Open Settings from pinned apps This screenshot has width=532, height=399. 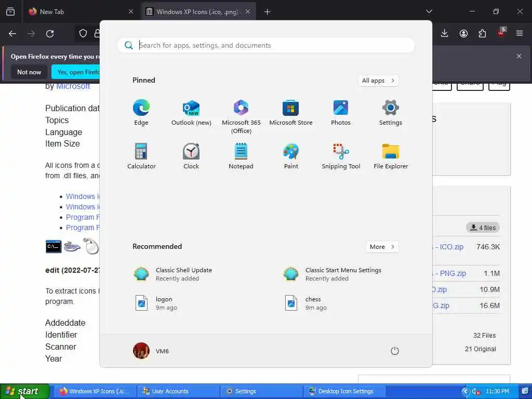pos(391,113)
